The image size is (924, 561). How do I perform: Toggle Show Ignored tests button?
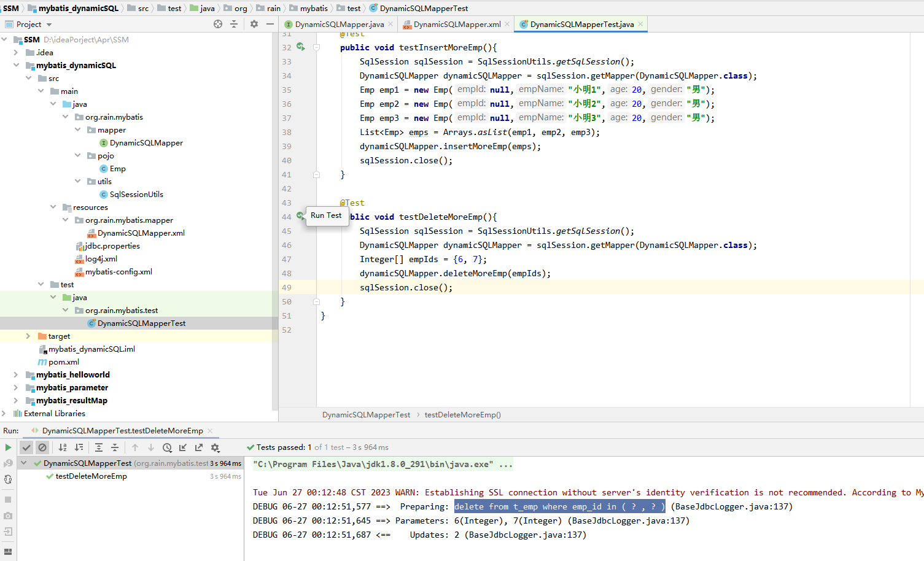pos(42,447)
